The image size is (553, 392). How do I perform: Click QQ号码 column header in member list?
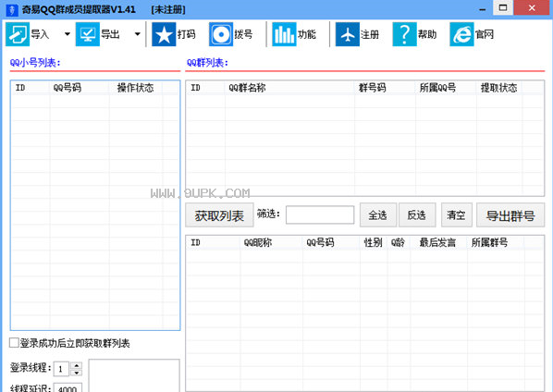331,242
